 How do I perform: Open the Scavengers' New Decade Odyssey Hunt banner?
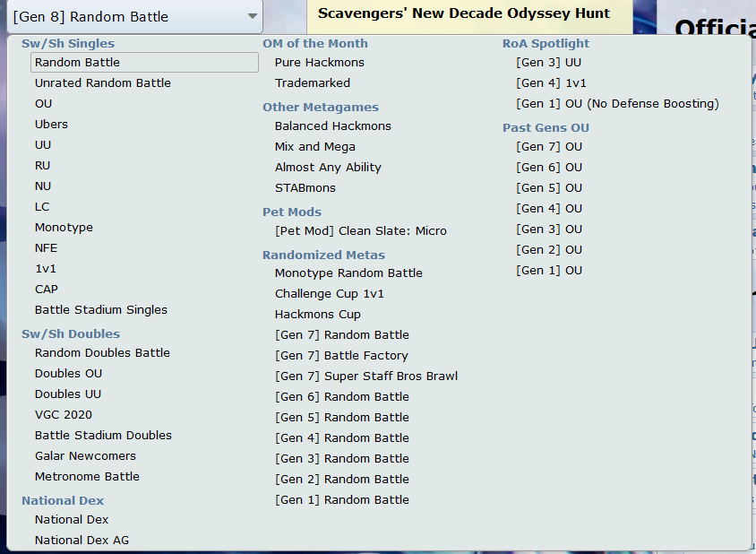tap(469, 16)
